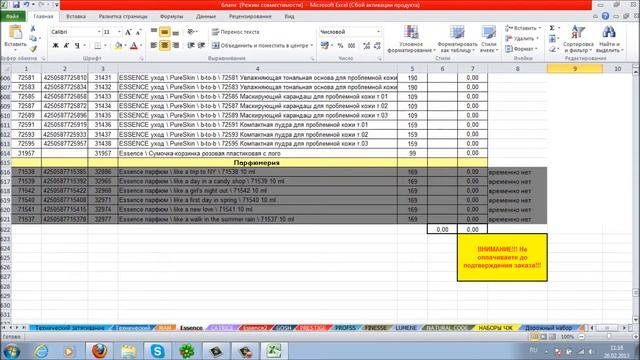Click the decrease indent icon

tap(191, 45)
